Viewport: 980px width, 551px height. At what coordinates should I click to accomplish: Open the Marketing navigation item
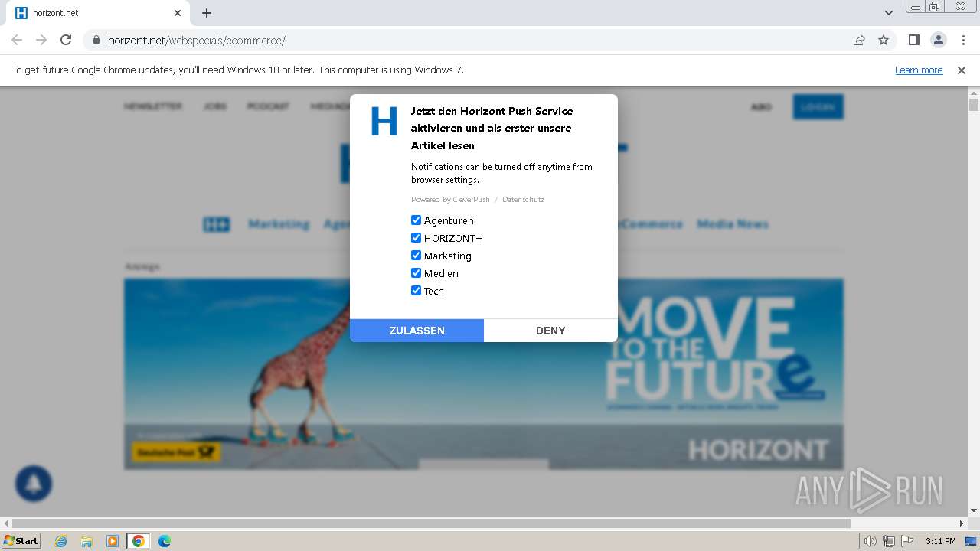point(279,224)
